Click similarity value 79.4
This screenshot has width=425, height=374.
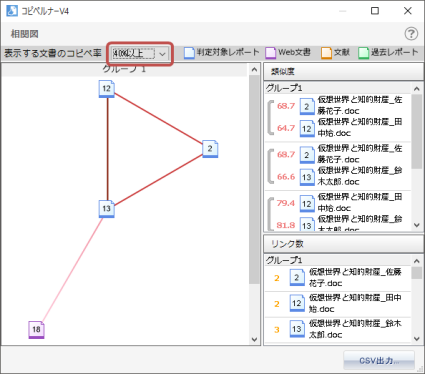click(x=286, y=203)
